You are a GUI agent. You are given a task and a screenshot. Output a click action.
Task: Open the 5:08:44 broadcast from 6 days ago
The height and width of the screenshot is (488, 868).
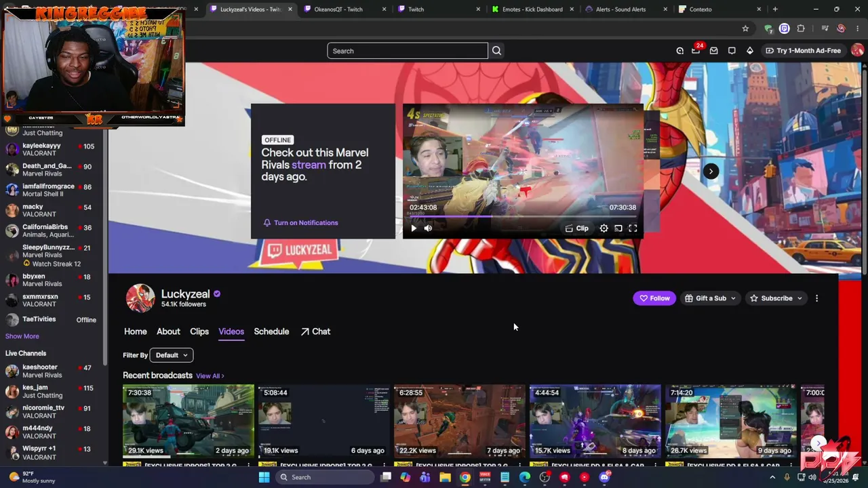coord(324,420)
